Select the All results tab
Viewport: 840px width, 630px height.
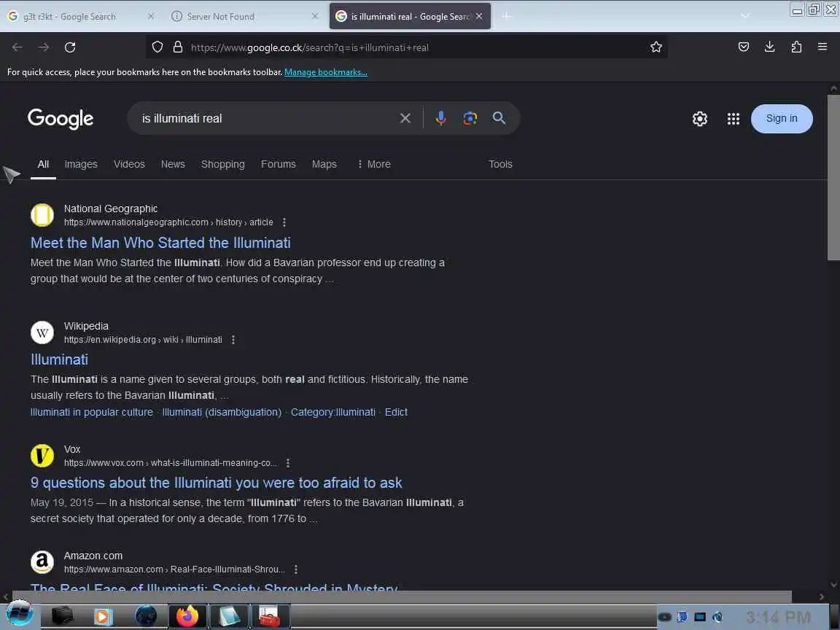point(44,165)
